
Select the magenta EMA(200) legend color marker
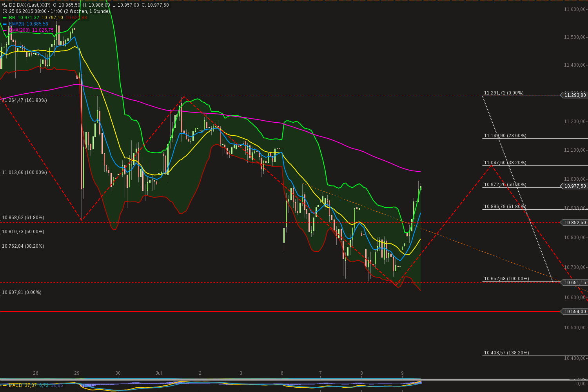(x=5, y=30)
